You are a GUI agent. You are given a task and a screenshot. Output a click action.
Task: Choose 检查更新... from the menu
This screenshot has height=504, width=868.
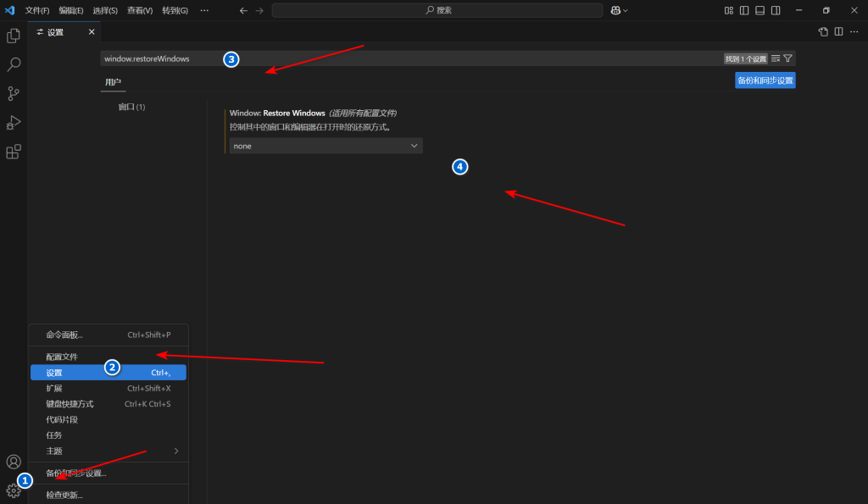coord(108,495)
